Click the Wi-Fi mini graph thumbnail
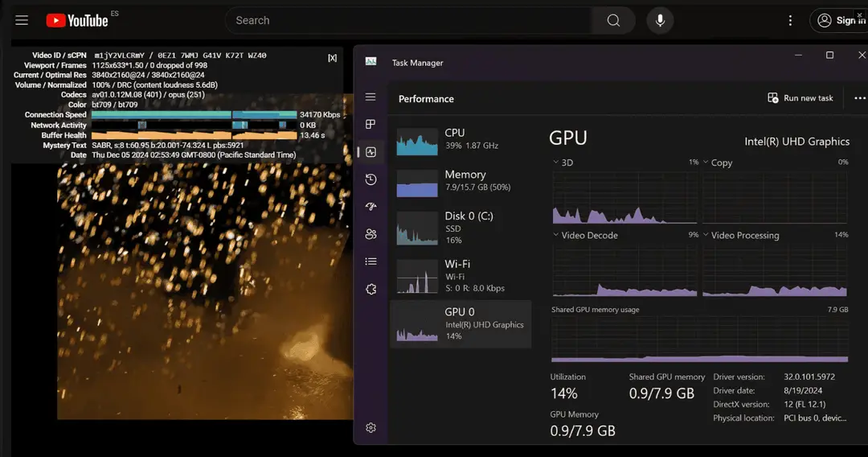Screen dimensions: 868x457 pyautogui.click(x=417, y=276)
